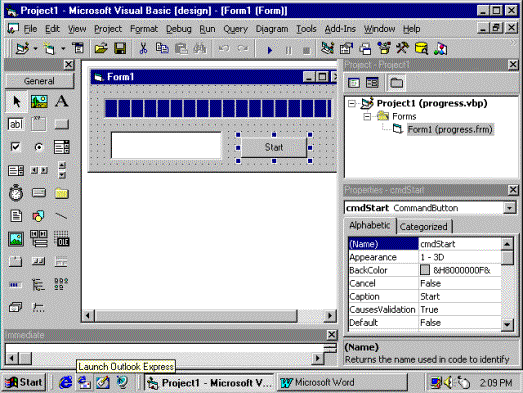Click the Copy toolbar icon
This screenshot has height=393, width=523.
point(162,49)
